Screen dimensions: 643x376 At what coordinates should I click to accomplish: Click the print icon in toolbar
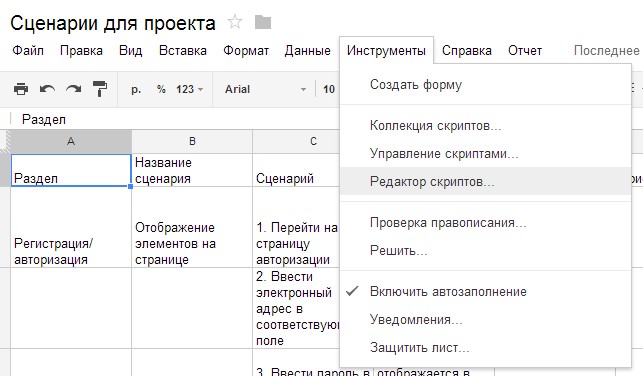[21, 89]
